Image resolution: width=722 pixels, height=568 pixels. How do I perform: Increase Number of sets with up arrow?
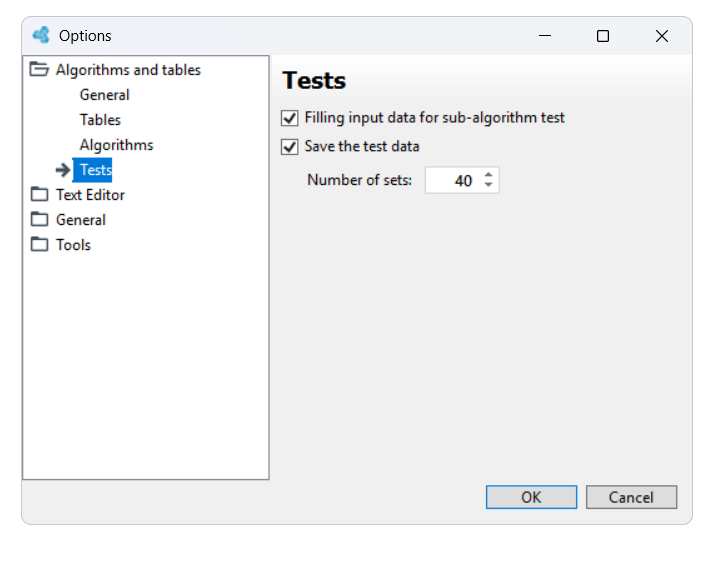489,175
